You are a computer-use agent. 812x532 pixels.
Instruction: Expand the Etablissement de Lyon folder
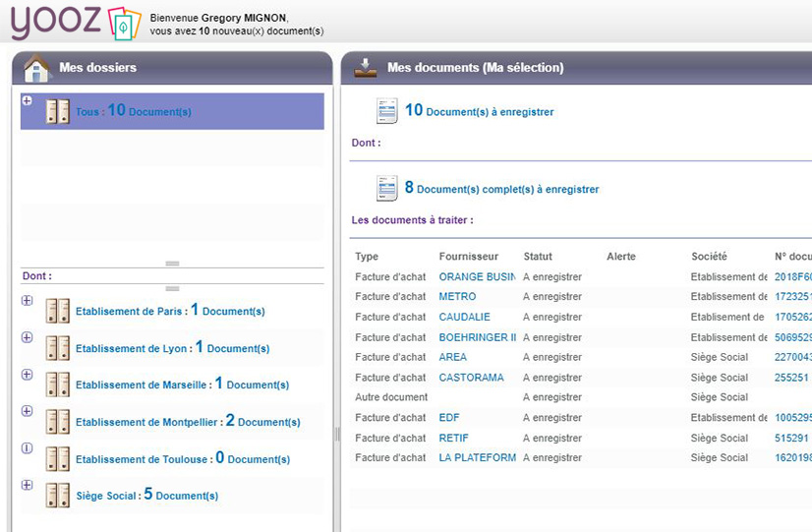(x=27, y=337)
